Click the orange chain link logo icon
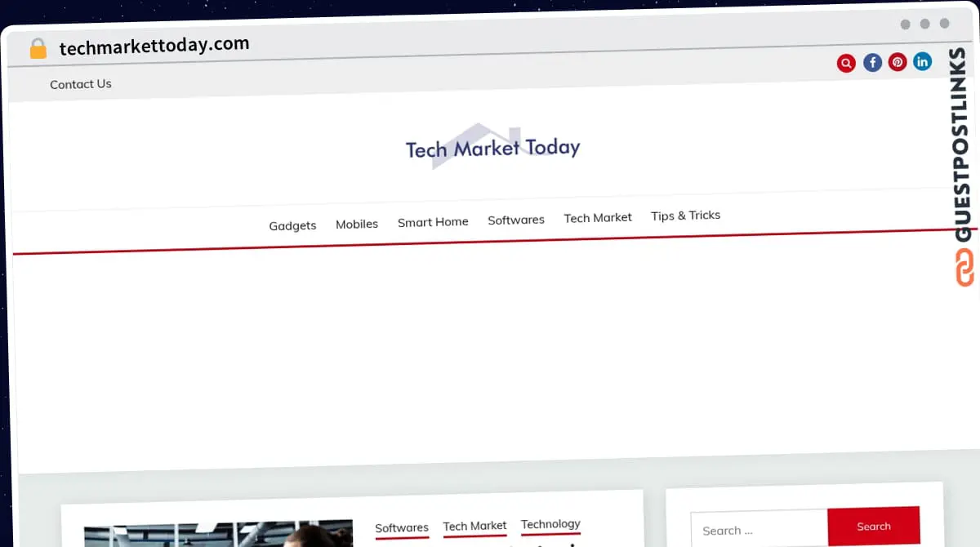 (x=964, y=268)
